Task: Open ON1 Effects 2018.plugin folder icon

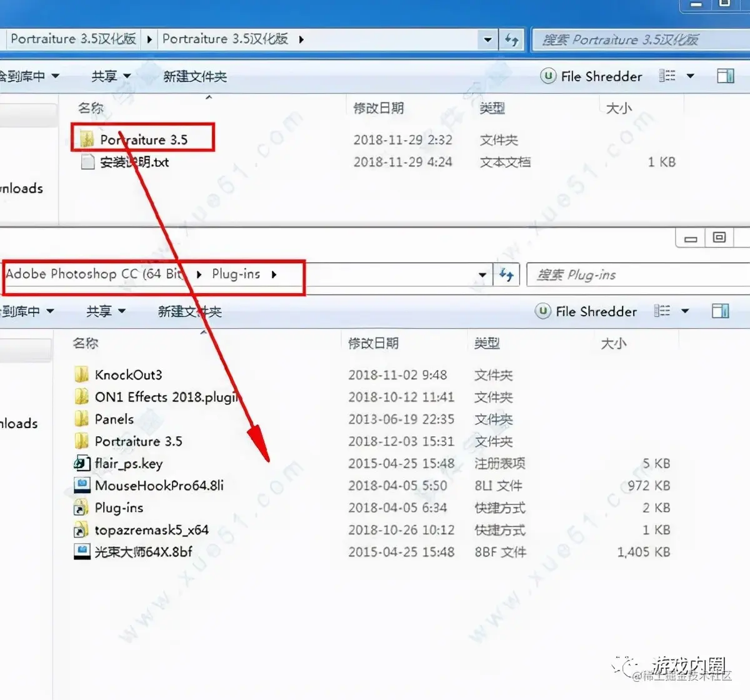Action: coord(81,397)
